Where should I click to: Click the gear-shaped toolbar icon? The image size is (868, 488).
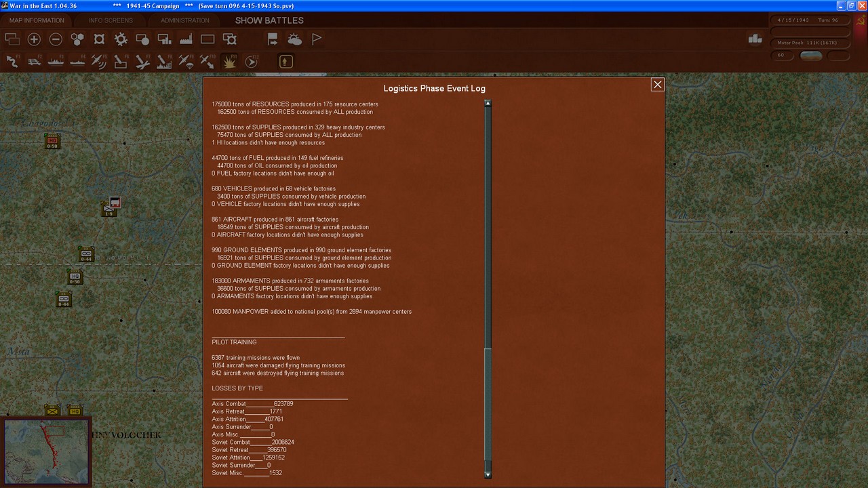pos(121,39)
